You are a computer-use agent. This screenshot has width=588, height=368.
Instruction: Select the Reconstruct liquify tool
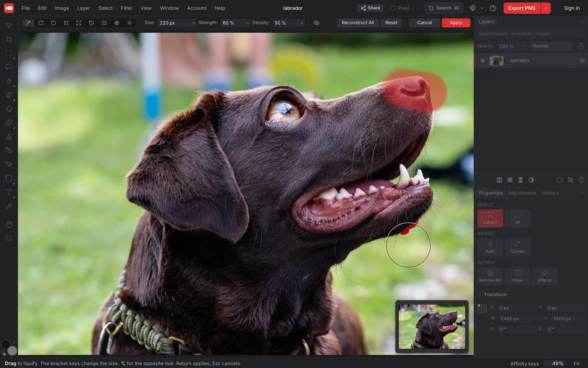(x=91, y=23)
